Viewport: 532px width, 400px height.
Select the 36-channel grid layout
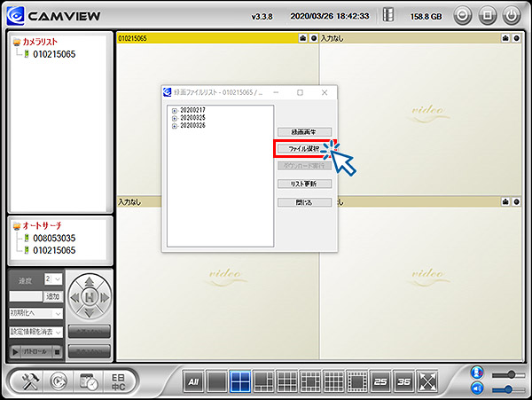coord(403,382)
